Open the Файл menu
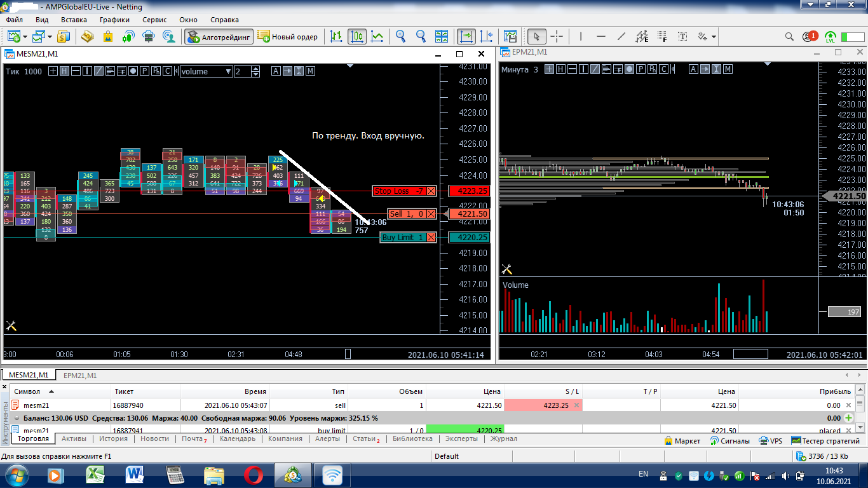The width and height of the screenshot is (868, 488). click(14, 20)
